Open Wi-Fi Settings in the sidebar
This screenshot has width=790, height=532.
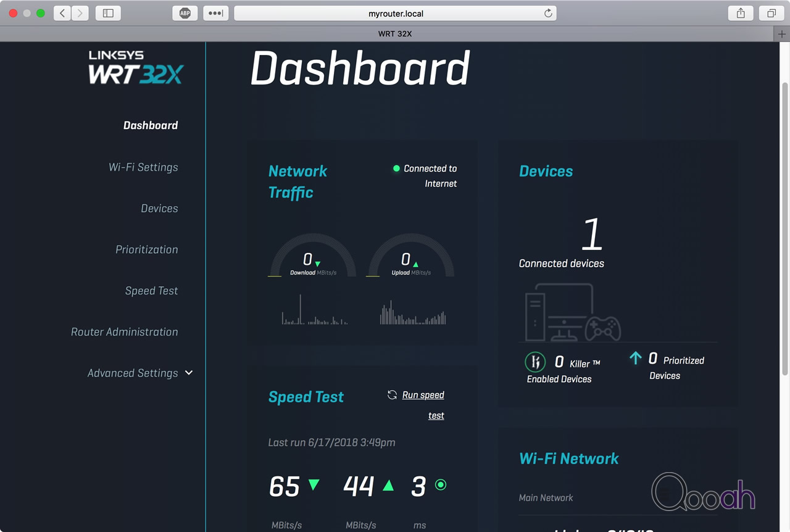pos(143,167)
